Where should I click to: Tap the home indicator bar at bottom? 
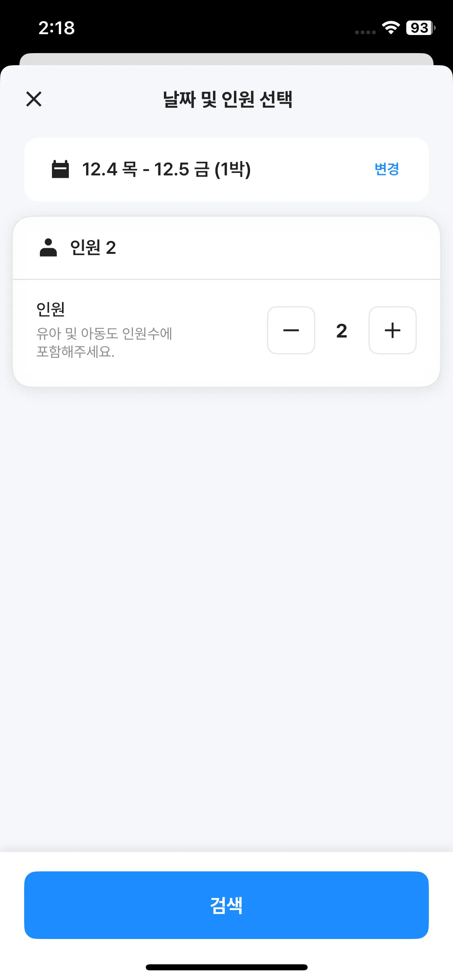[x=226, y=967]
